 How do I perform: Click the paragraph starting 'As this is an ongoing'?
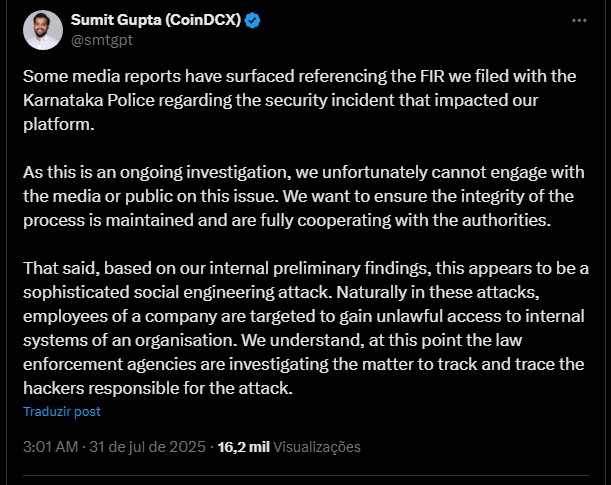click(304, 196)
